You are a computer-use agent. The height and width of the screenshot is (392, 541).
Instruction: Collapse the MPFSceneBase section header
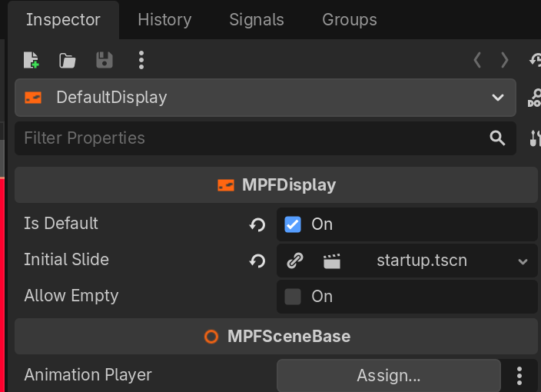[276, 337]
